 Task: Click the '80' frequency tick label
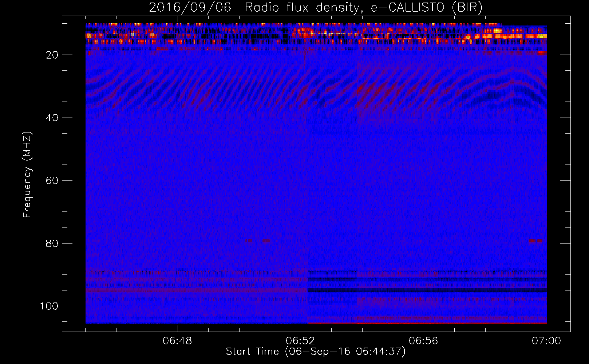pyautogui.click(x=52, y=244)
